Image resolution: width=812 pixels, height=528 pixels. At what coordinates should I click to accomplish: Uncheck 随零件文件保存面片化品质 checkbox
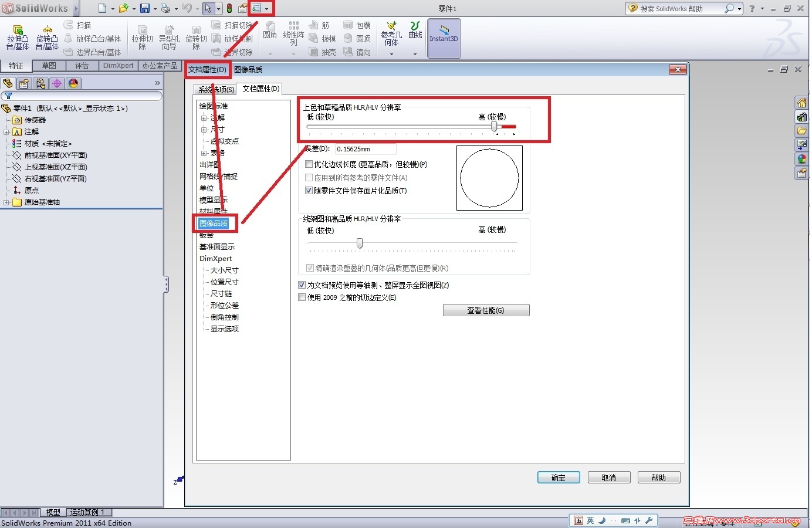pyautogui.click(x=309, y=191)
